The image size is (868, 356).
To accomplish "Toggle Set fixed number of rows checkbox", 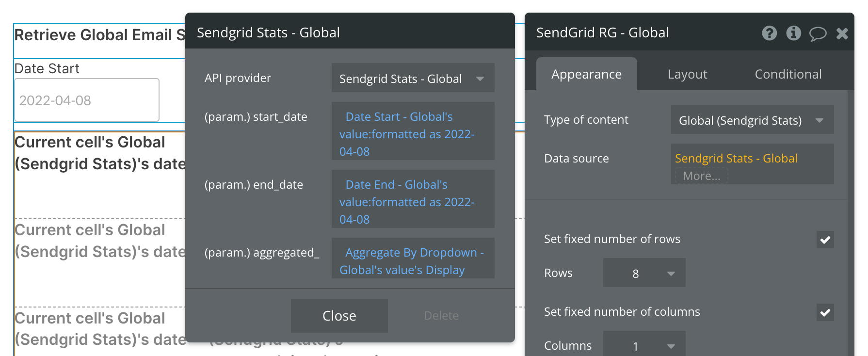I will click(x=825, y=240).
